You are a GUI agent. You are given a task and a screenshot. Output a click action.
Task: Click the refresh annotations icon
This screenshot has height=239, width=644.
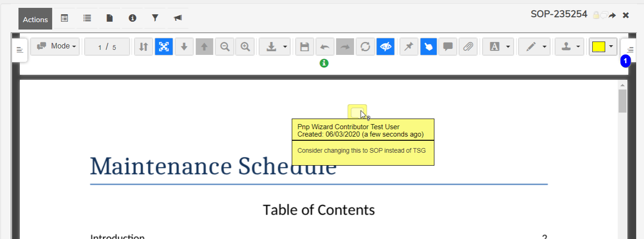pos(365,47)
